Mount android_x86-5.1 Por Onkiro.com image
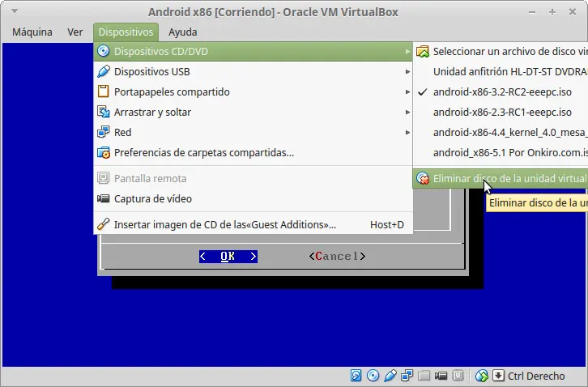Image resolution: width=588 pixels, height=387 pixels. 501,153
